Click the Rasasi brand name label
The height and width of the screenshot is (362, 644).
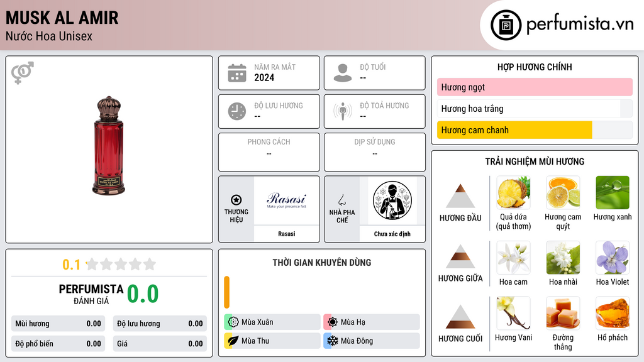(x=286, y=234)
